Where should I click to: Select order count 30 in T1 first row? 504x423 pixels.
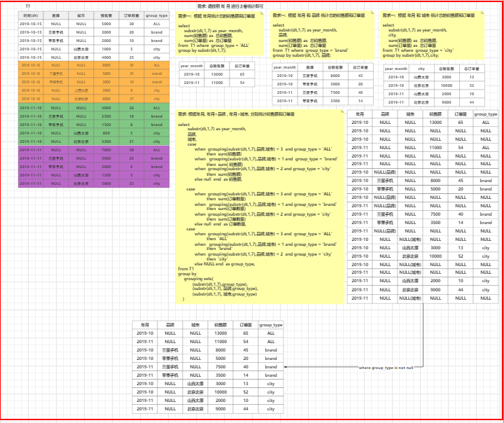click(x=132, y=24)
